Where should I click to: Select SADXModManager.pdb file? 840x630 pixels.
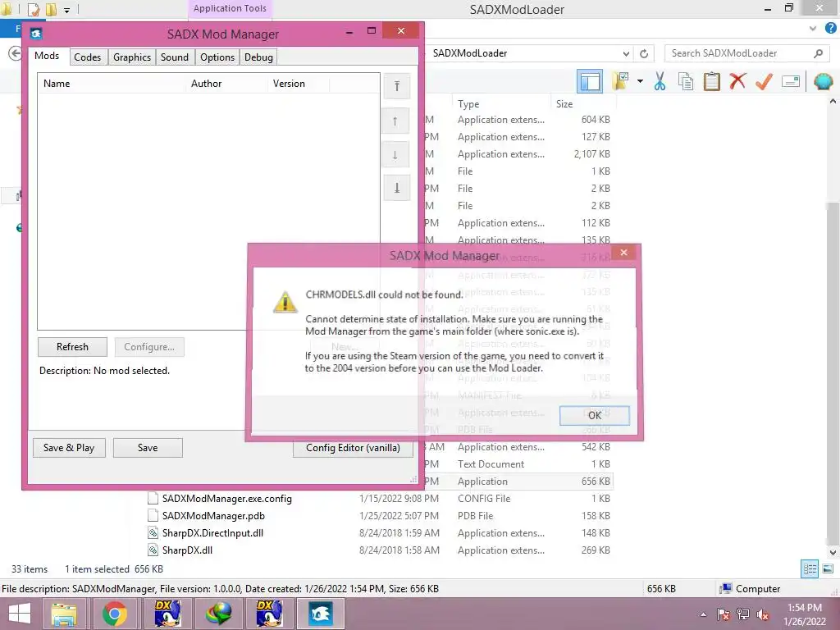[213, 516]
